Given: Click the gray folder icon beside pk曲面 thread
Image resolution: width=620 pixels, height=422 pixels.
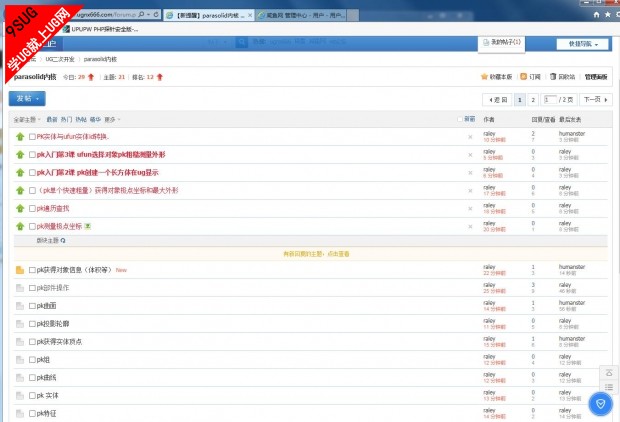Looking at the screenshot, I should (20, 306).
